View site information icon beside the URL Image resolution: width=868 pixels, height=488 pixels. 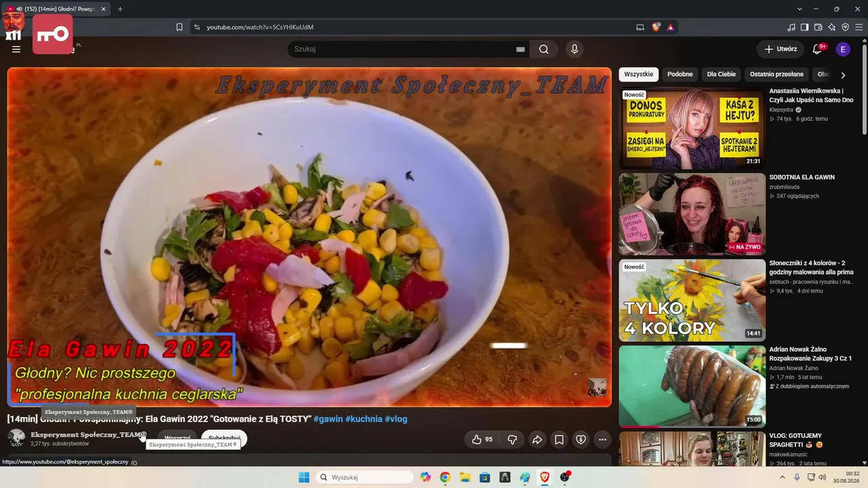197,27
